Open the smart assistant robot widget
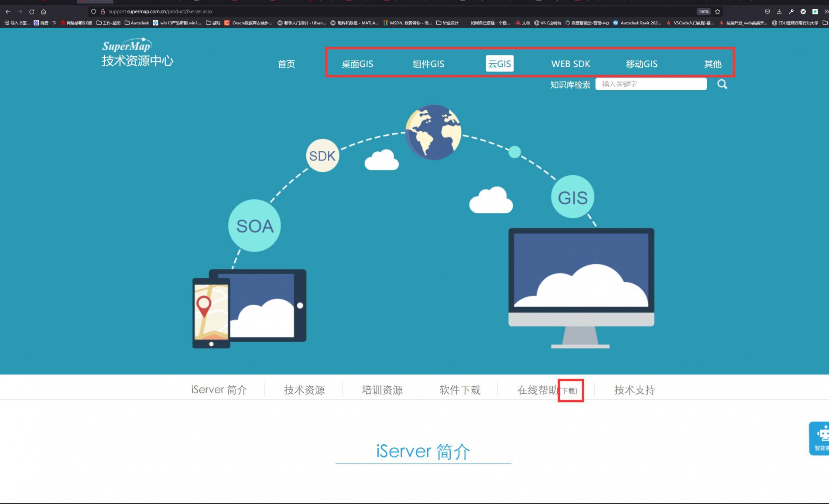 (819, 439)
